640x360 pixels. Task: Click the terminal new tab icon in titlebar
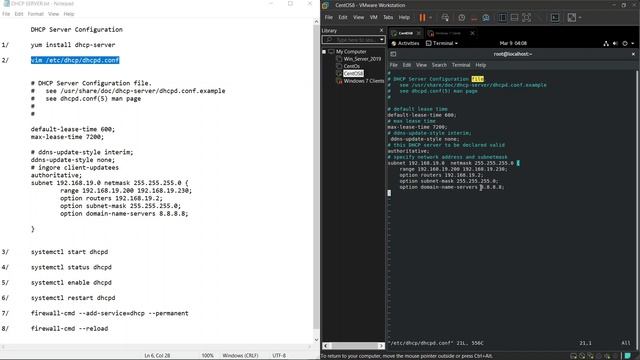393,54
